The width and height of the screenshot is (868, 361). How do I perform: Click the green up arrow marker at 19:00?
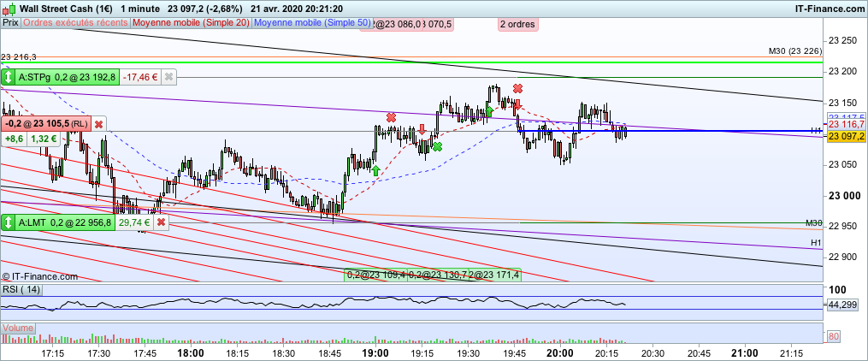pos(375,170)
